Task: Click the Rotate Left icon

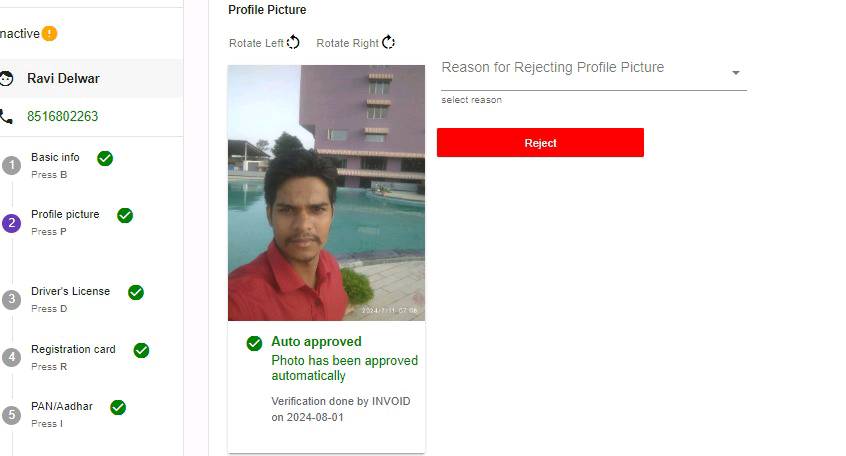Action: tap(293, 42)
